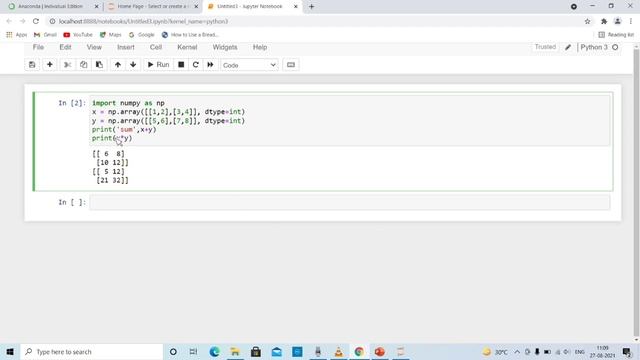Switch to the Anaconda Individual Edition tab
The image size is (640, 360).
51,7
